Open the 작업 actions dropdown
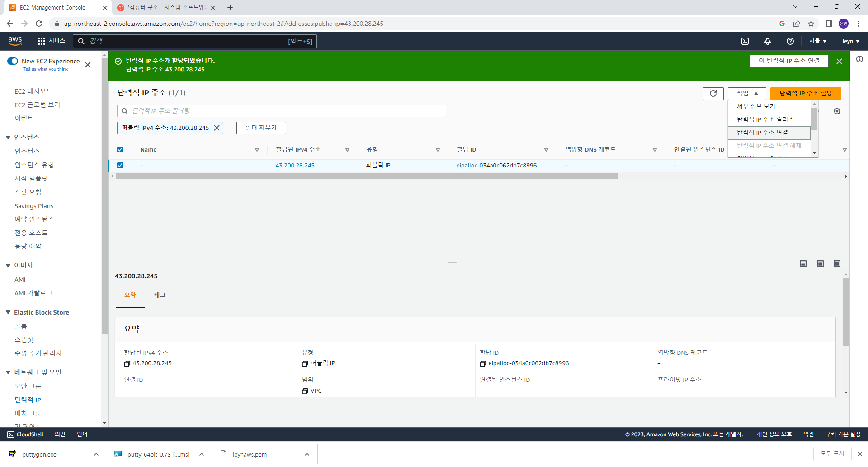The width and height of the screenshot is (868, 467). pos(747,93)
